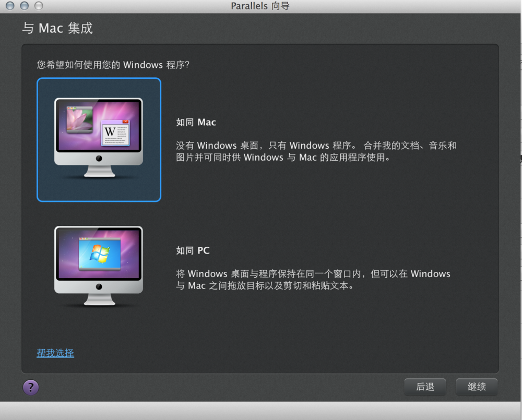Image resolution: width=522 pixels, height=420 pixels.
Task: Close the Parallels wizard window
Action: (x=10, y=6)
